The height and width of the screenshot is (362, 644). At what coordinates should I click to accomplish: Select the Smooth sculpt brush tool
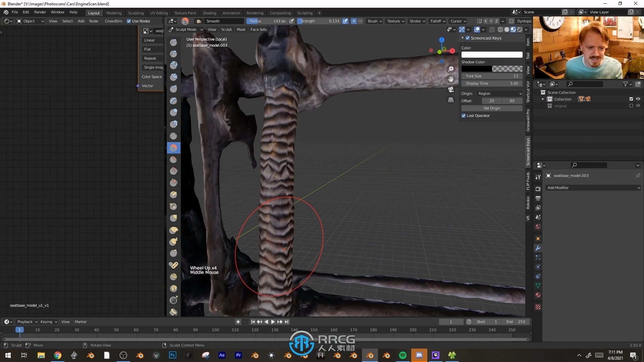[x=174, y=147]
